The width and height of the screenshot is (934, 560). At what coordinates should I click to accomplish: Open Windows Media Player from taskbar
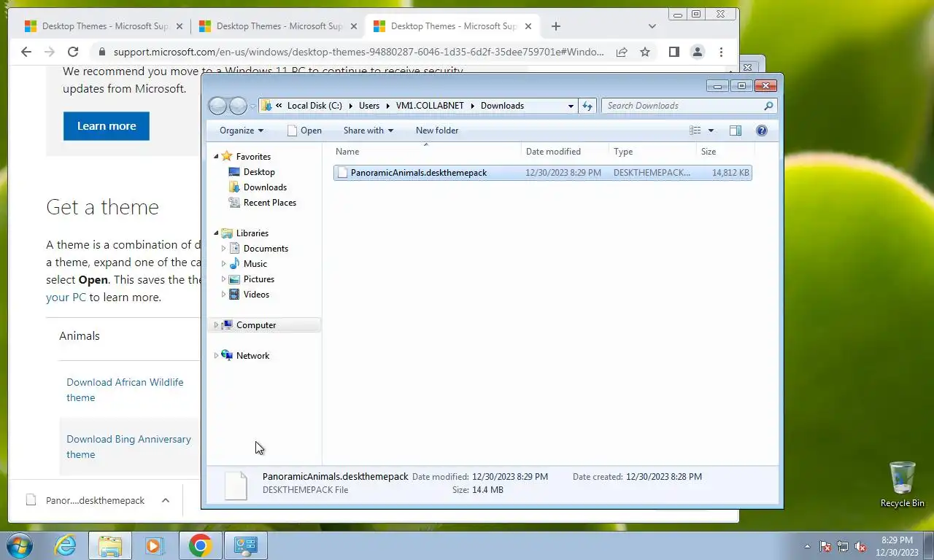154,545
